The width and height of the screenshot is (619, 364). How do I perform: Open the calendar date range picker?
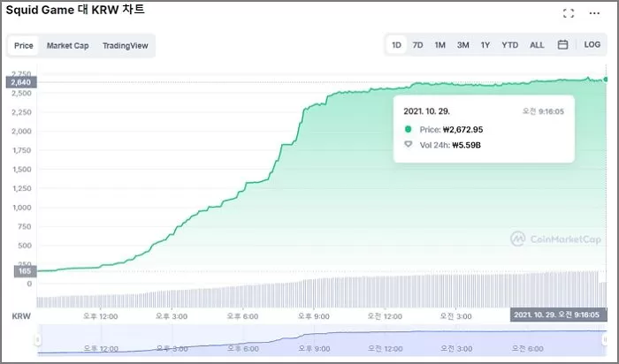tap(562, 44)
